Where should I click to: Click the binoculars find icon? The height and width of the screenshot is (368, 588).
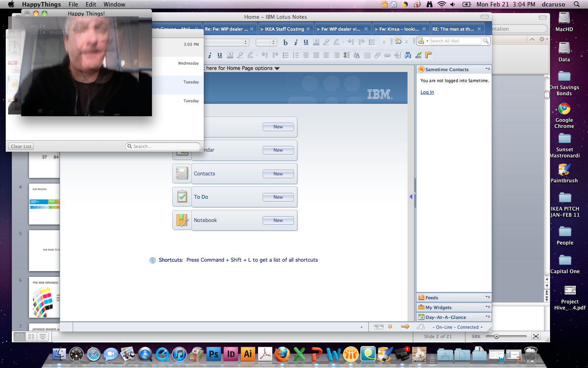coord(408,55)
